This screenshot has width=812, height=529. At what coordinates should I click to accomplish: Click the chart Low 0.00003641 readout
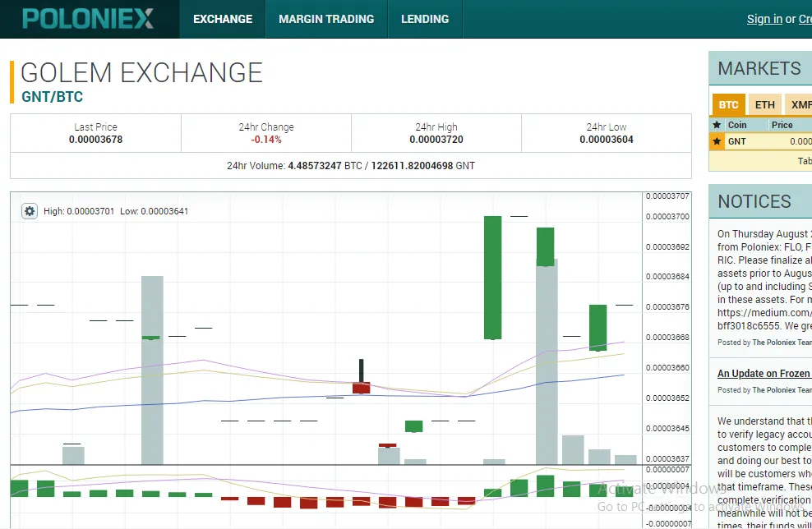[155, 211]
